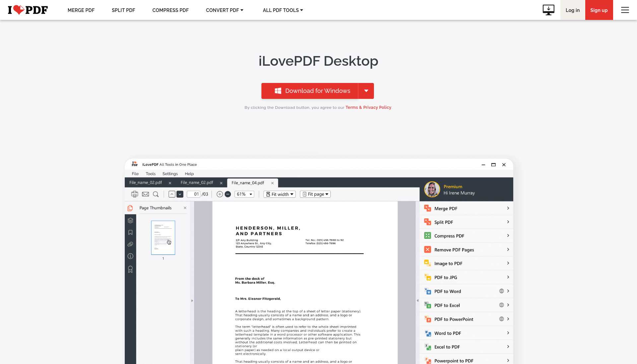Screen dimensions: 637x364
Task: Open the signatures ribbon sidebar icon
Action: 130,269
